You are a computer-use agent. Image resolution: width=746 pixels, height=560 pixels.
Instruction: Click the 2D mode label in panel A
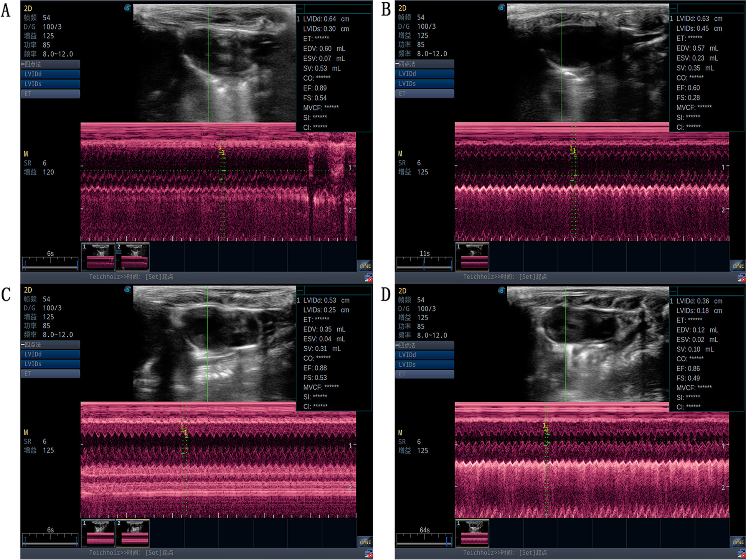click(x=28, y=8)
